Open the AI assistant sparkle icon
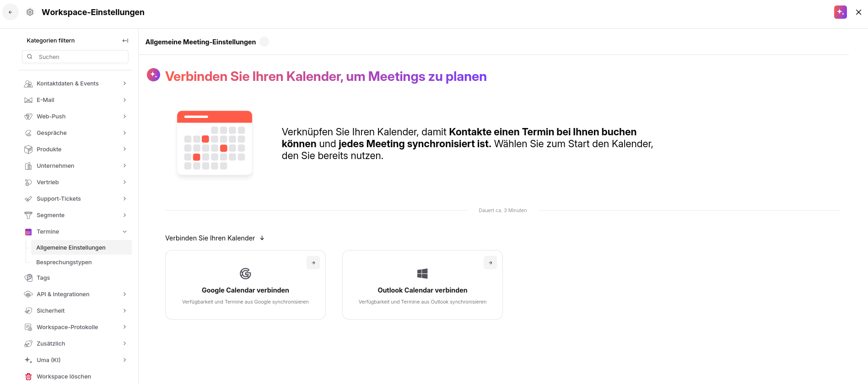 click(x=840, y=12)
